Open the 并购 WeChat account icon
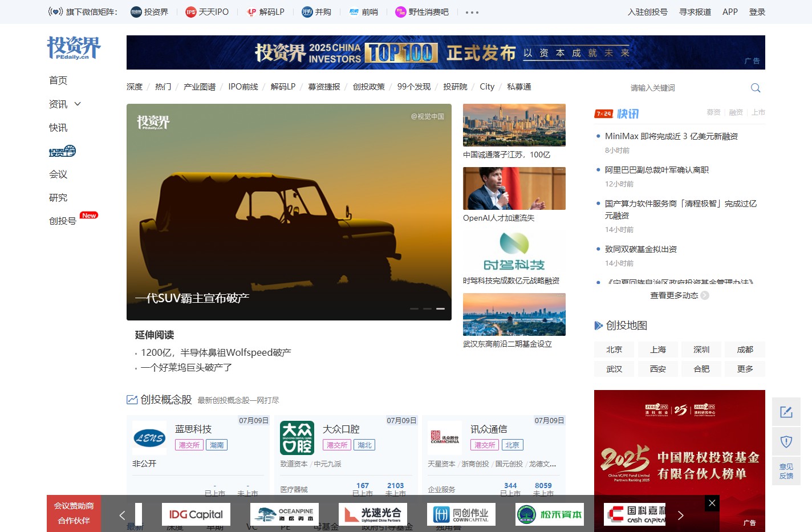 (307, 12)
